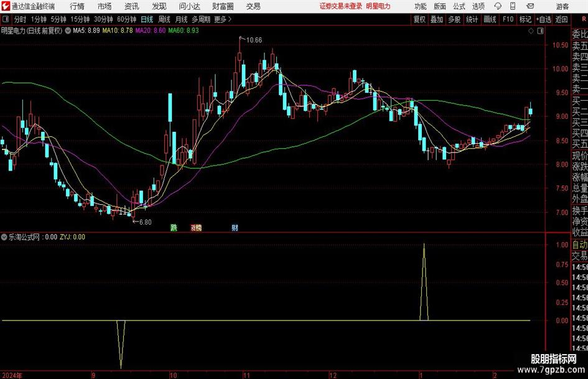Click the MA5: 8.89 indicator value
Screen dimensions: 588x379
[86, 30]
